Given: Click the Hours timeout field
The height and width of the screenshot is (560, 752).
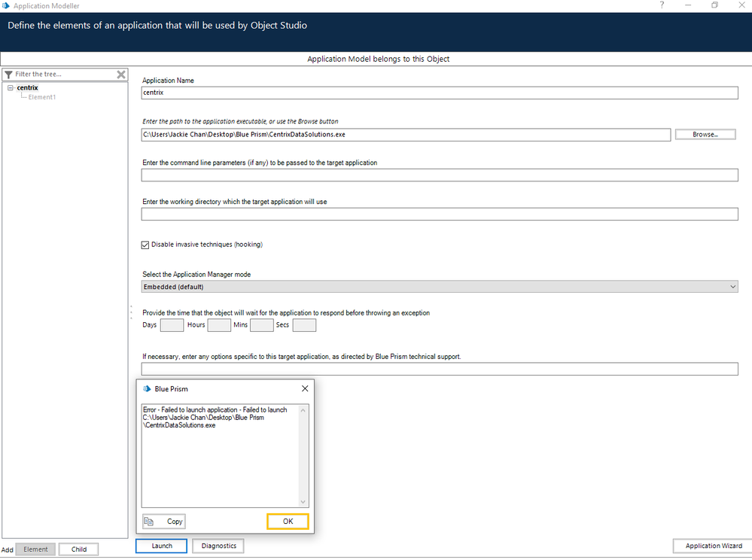Looking at the screenshot, I should tap(219, 325).
